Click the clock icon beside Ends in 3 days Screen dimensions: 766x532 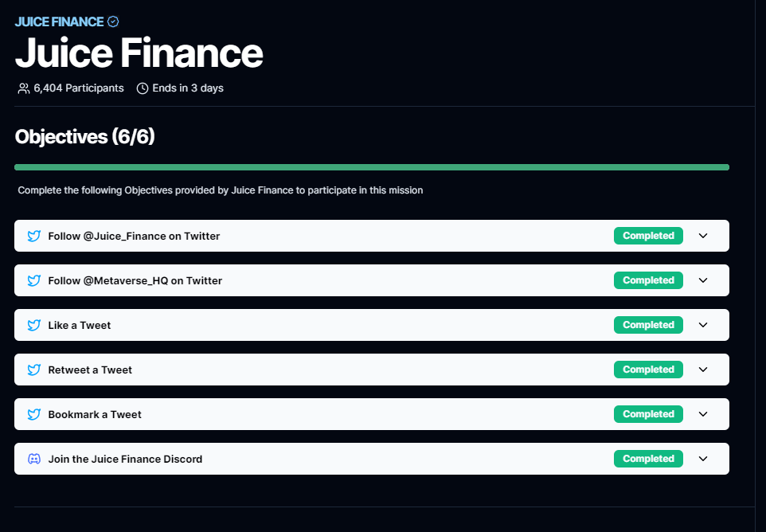click(x=143, y=88)
